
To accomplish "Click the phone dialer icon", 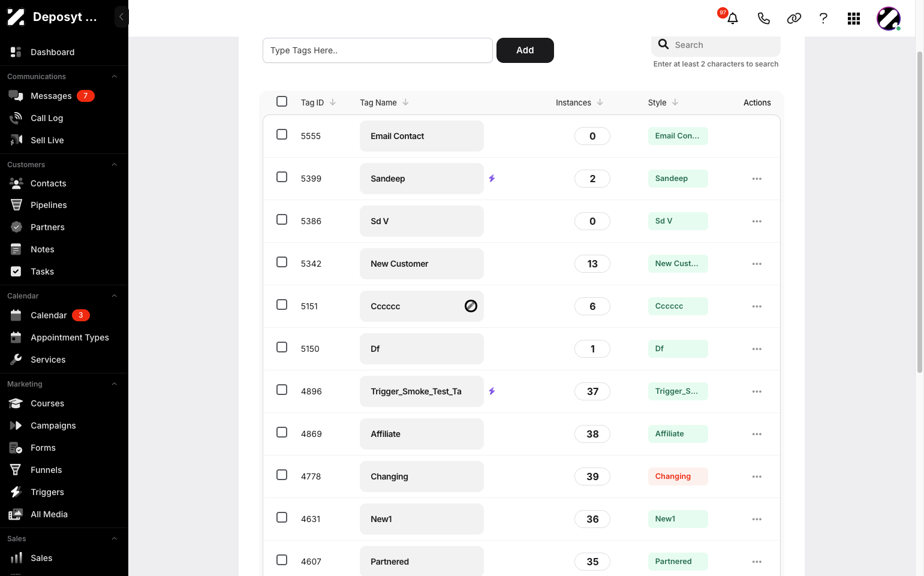I will coord(763,19).
